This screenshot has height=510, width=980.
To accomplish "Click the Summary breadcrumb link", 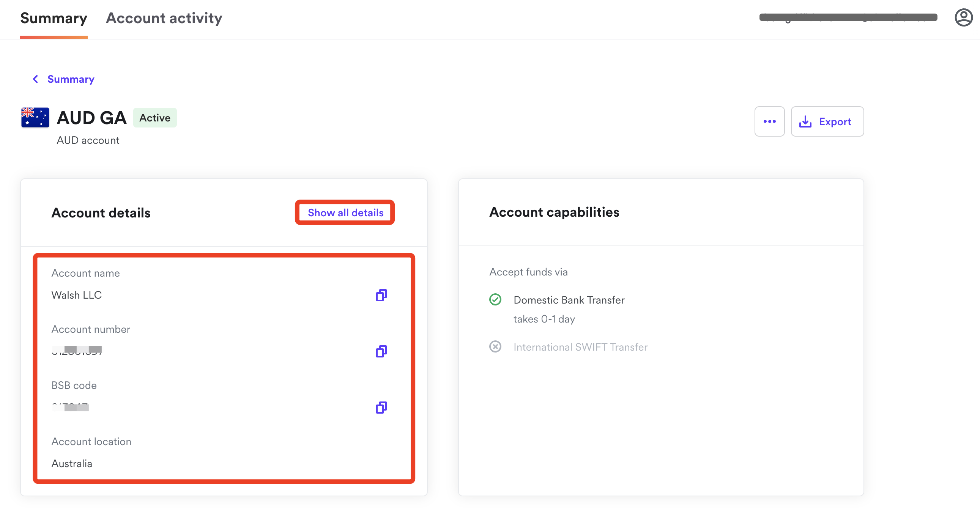I will (x=71, y=79).
